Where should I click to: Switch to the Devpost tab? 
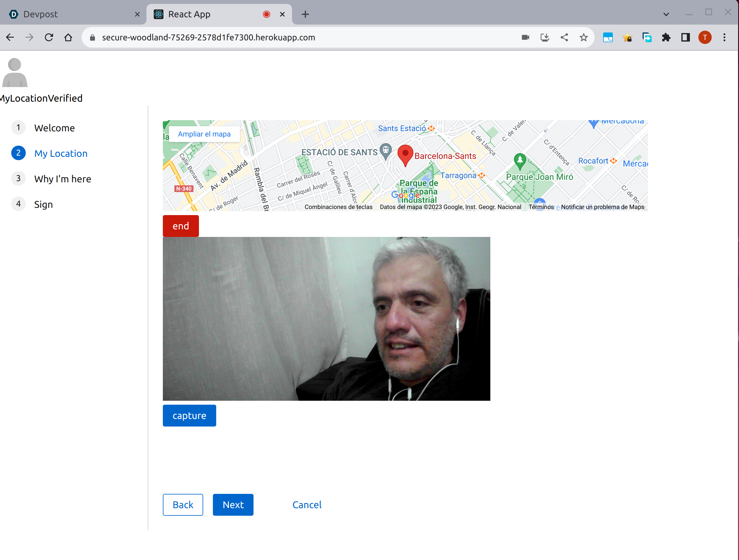tap(67, 14)
